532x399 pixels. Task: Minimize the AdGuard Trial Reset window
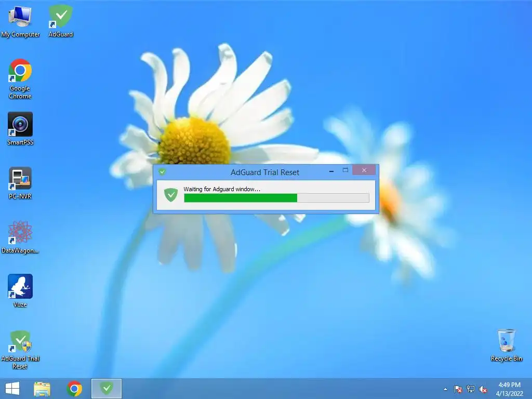point(331,171)
